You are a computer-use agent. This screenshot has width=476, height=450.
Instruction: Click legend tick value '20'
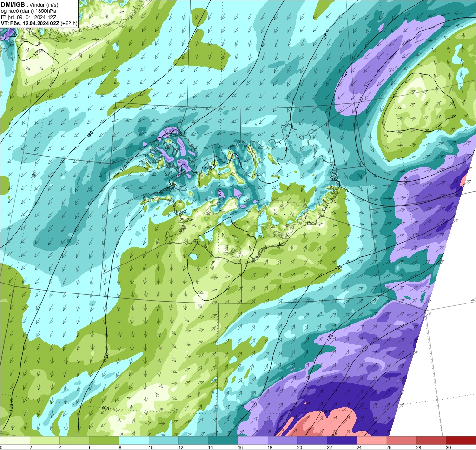point(299,447)
